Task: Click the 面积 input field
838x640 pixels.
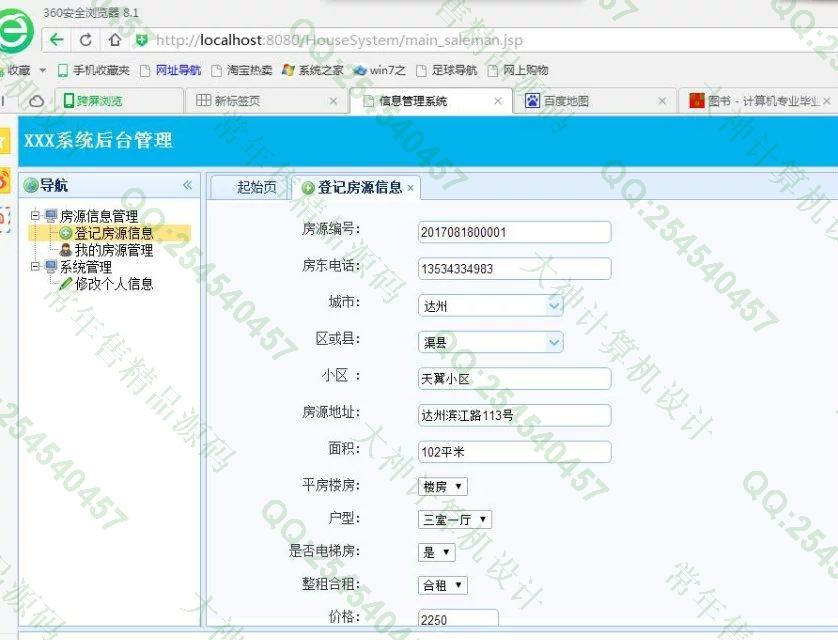Action: point(514,452)
